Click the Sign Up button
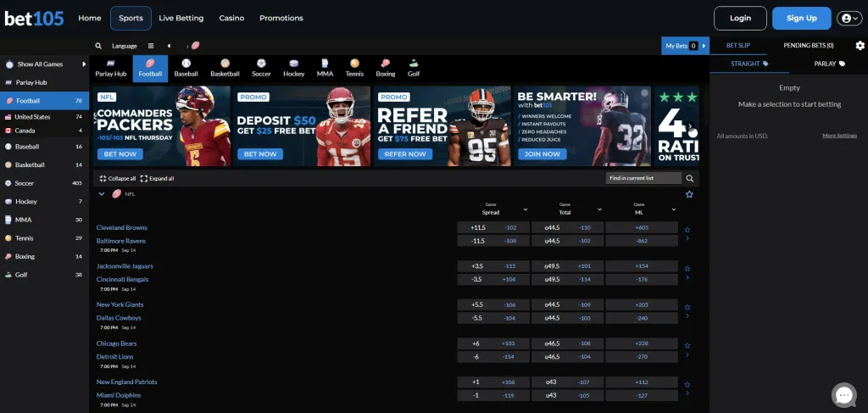 (x=802, y=19)
